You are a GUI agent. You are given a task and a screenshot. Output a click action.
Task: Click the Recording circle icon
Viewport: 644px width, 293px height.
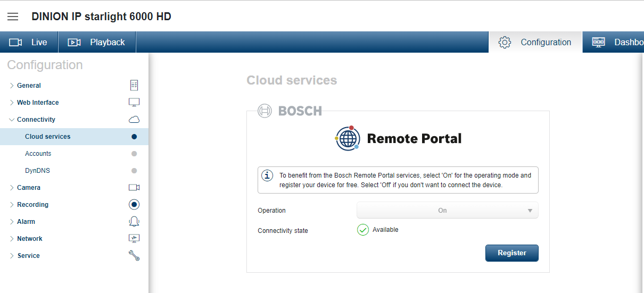click(134, 205)
